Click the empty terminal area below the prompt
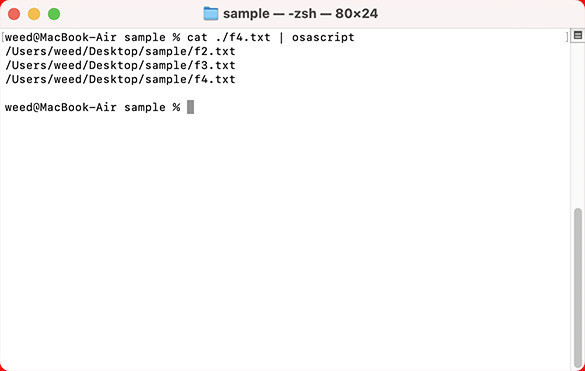The height and width of the screenshot is (371, 585). (x=285, y=239)
